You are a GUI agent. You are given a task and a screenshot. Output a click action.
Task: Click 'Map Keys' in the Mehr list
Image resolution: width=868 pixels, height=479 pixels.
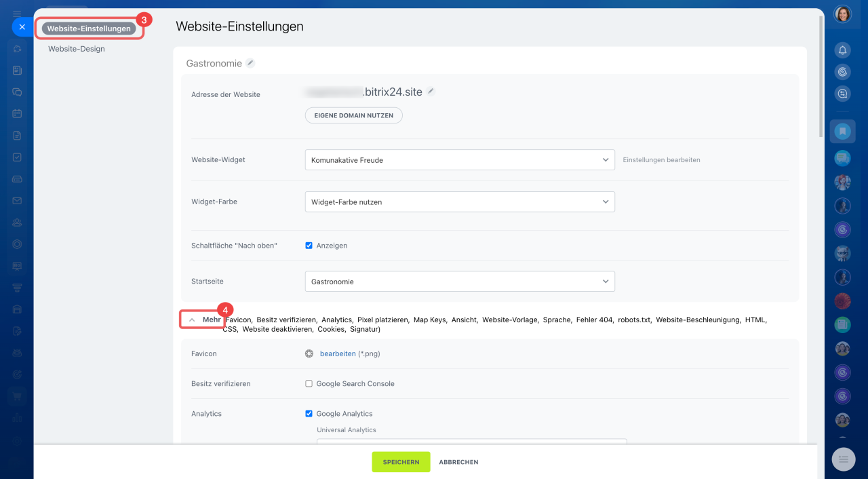(x=430, y=320)
